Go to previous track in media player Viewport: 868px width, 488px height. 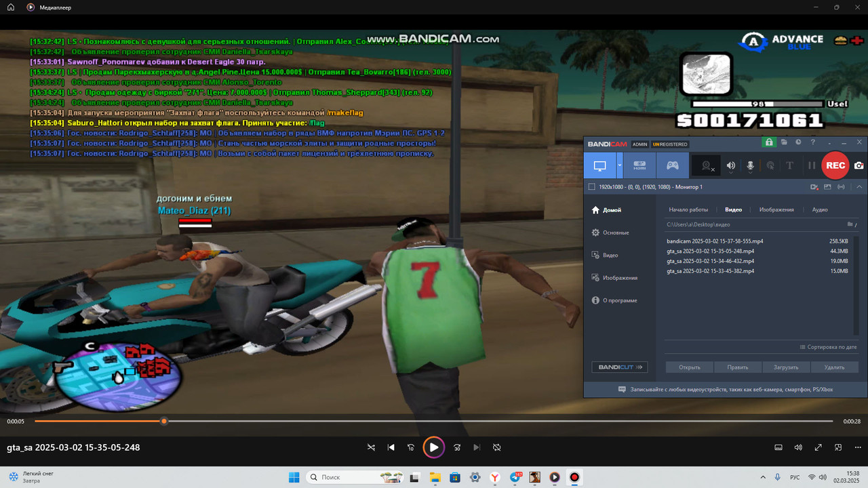391,447
